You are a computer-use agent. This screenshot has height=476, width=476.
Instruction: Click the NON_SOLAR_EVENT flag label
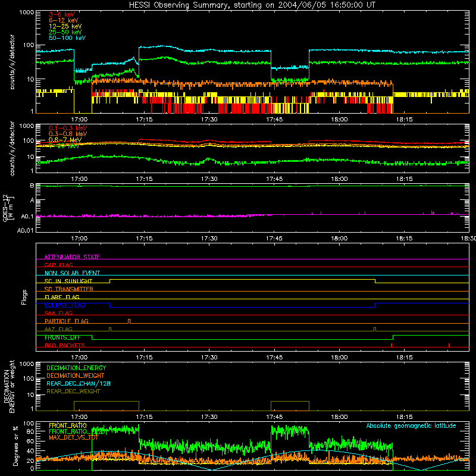coord(72,273)
